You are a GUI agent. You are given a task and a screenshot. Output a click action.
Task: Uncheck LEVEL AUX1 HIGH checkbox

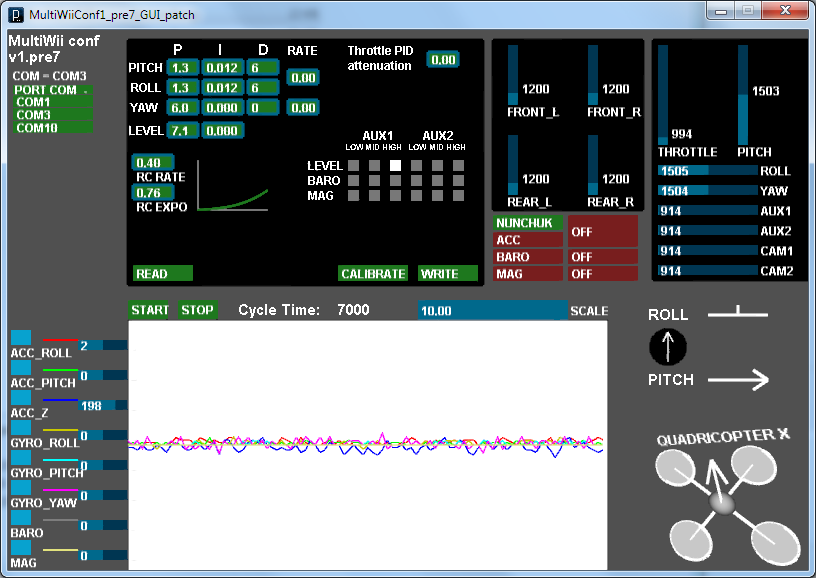pos(396,165)
